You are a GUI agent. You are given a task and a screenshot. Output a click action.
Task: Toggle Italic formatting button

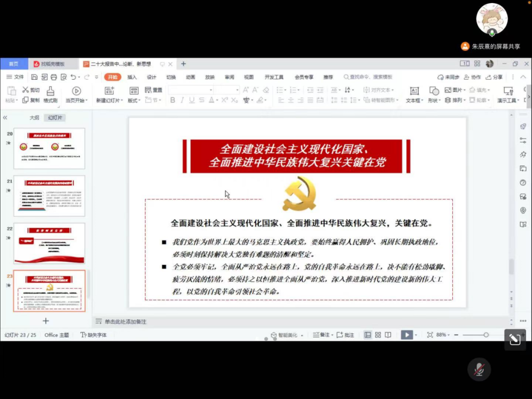point(182,100)
